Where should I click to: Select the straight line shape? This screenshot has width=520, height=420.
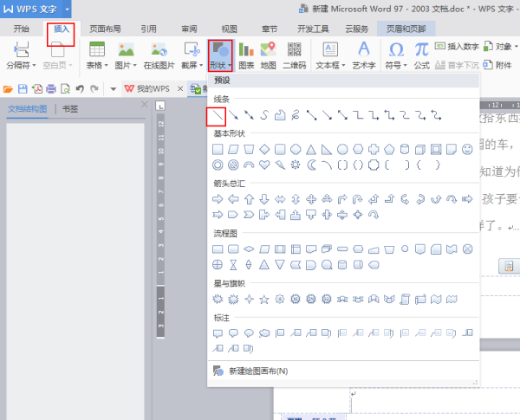coord(218,115)
